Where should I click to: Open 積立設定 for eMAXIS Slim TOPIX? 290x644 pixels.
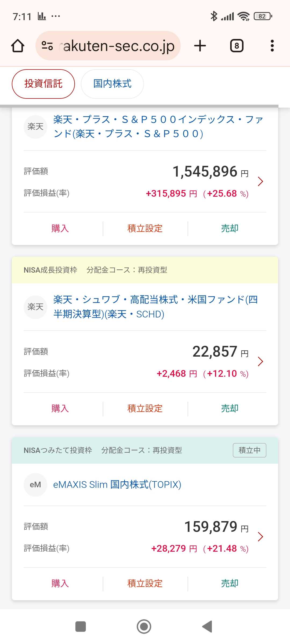(x=145, y=583)
